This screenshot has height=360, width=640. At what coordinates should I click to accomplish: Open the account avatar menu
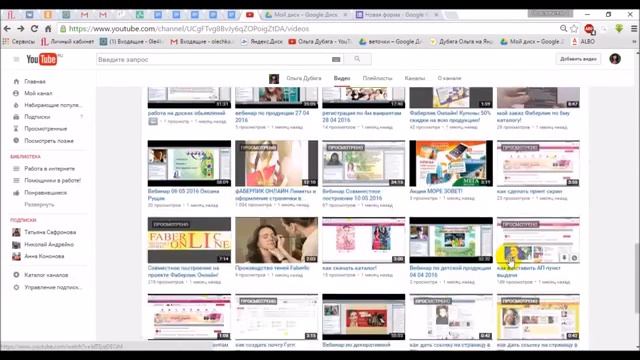pos(615,59)
